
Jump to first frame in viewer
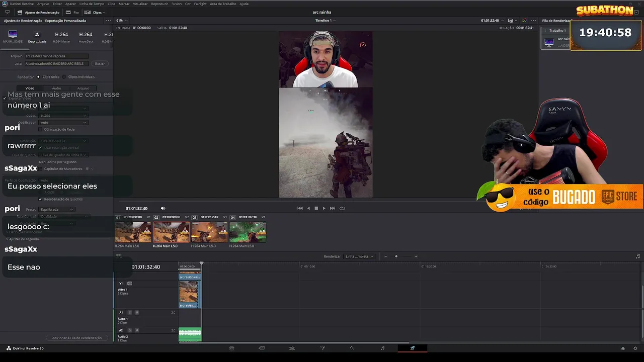(300, 208)
